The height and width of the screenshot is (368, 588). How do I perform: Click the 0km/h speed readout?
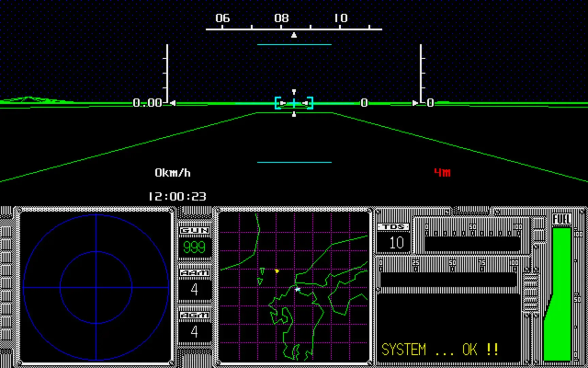click(173, 173)
